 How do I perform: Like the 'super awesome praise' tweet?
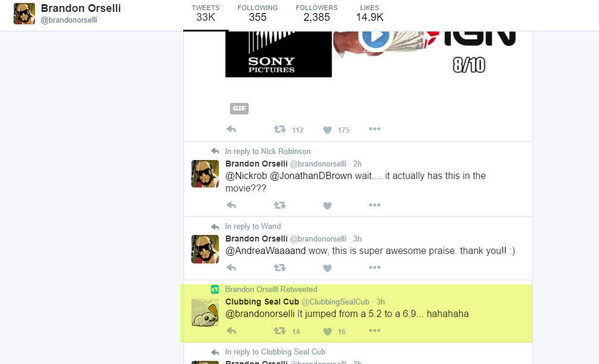tap(327, 268)
